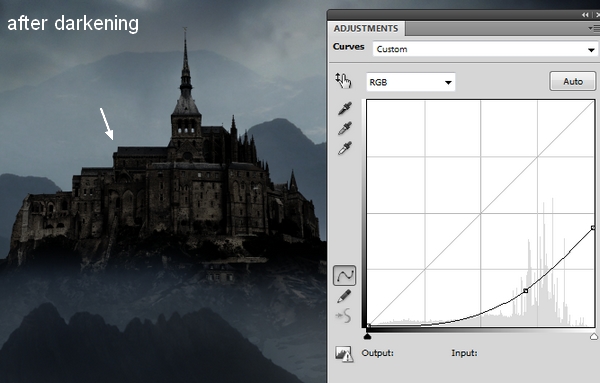This screenshot has height=383, width=600.
Task: Select the bottom-left curve endpoint
Action: pos(368,326)
